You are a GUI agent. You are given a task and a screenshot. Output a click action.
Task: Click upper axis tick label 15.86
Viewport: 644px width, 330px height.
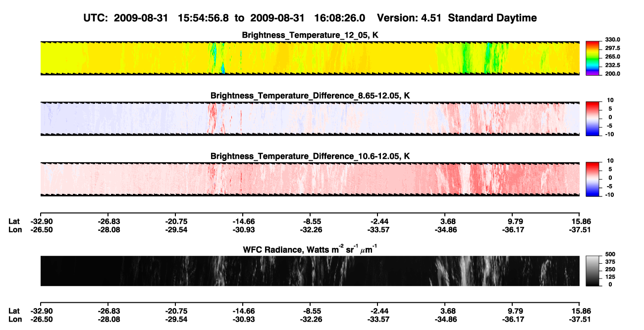click(580, 222)
